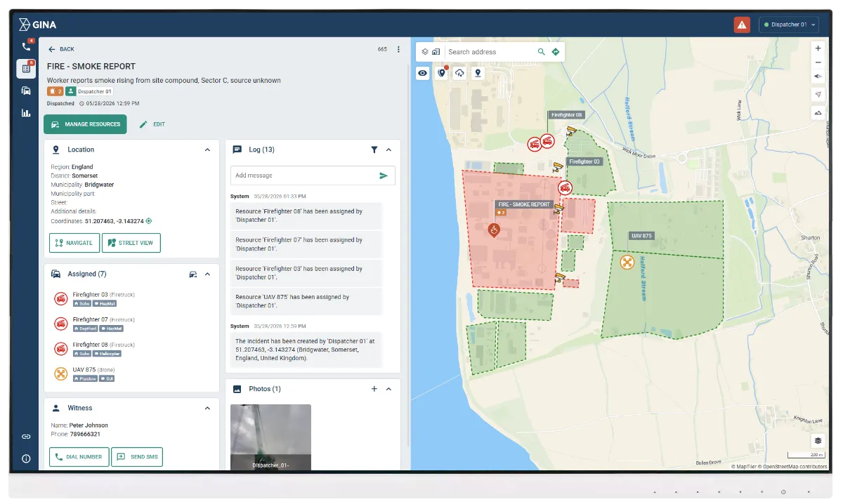Click log entry about 'UAV 875' assignment
This screenshot has height=504, width=843.
click(306, 301)
